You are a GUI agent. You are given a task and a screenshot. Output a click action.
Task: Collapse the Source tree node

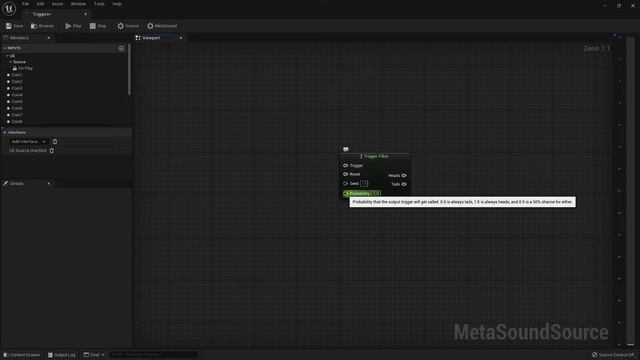click(11, 62)
